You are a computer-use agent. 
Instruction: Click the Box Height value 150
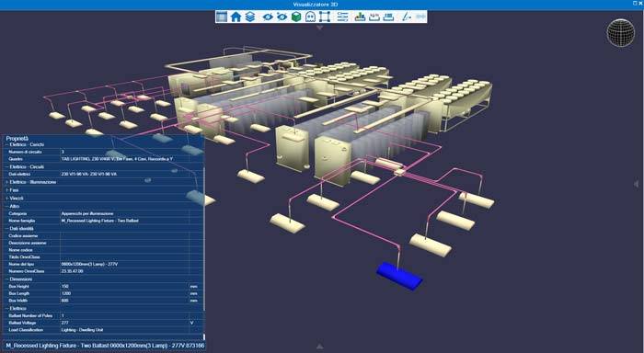click(x=65, y=287)
